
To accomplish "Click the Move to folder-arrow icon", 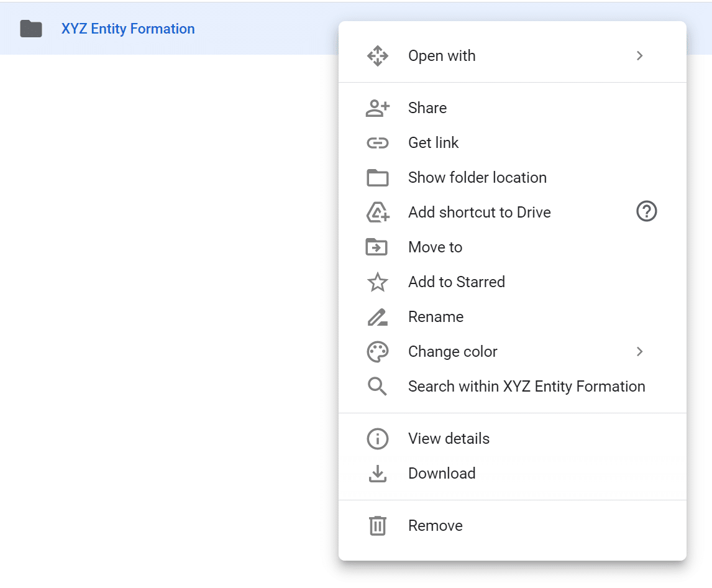I will (x=377, y=247).
